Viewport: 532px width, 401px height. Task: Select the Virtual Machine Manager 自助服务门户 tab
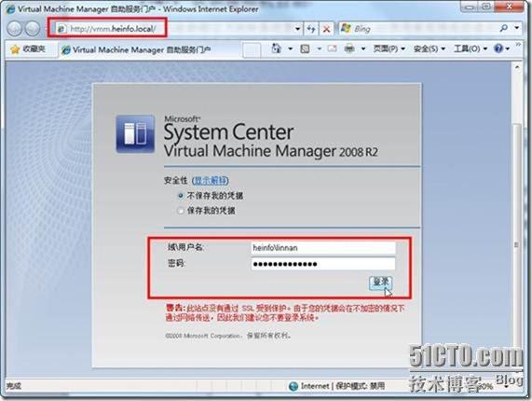tap(150, 50)
